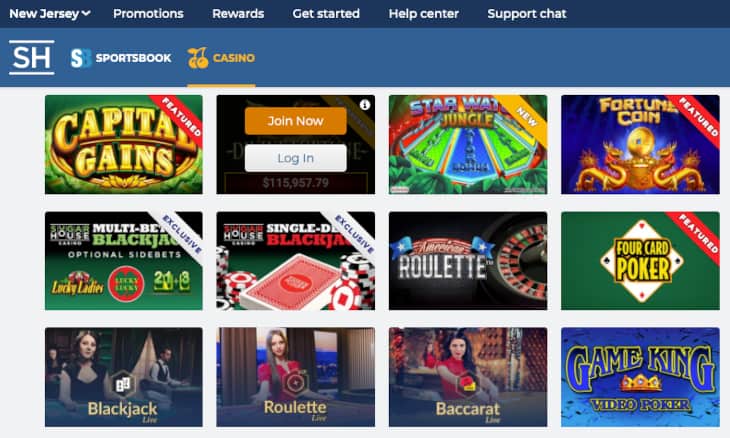Screen dimensions: 730x438
Task: Open the Baccarat Live icon tile
Action: click(467, 384)
